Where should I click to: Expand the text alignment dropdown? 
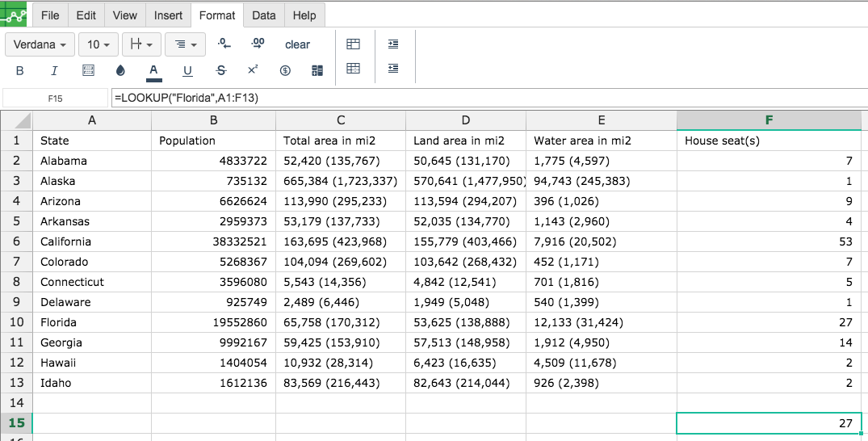(186, 44)
